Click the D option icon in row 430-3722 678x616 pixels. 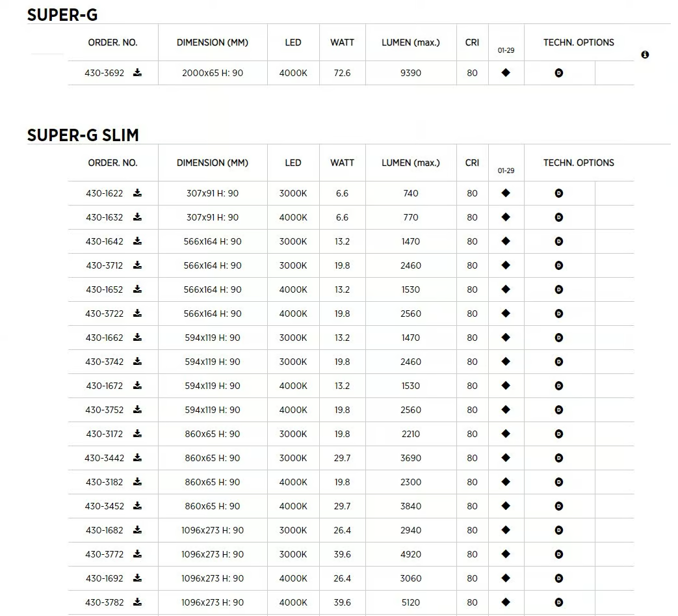point(558,314)
